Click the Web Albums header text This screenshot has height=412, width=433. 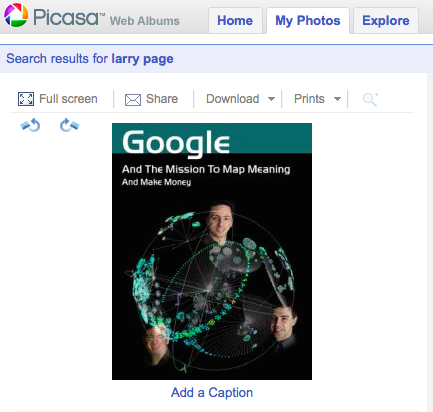[145, 21]
